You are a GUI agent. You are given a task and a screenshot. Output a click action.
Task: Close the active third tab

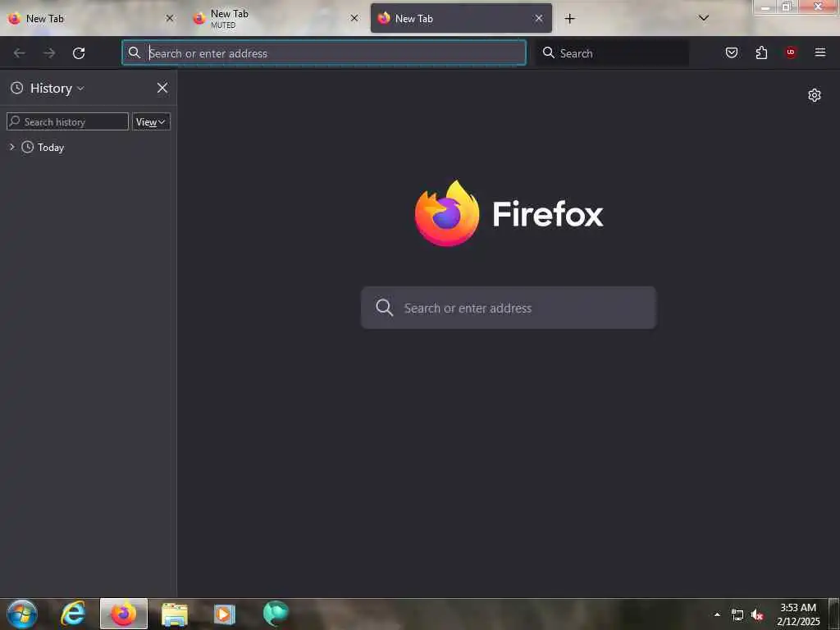[539, 18]
